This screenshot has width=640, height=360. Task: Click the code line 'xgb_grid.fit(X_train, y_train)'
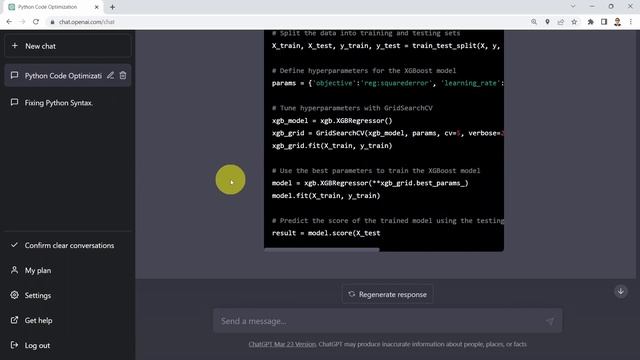pyautogui.click(x=332, y=146)
